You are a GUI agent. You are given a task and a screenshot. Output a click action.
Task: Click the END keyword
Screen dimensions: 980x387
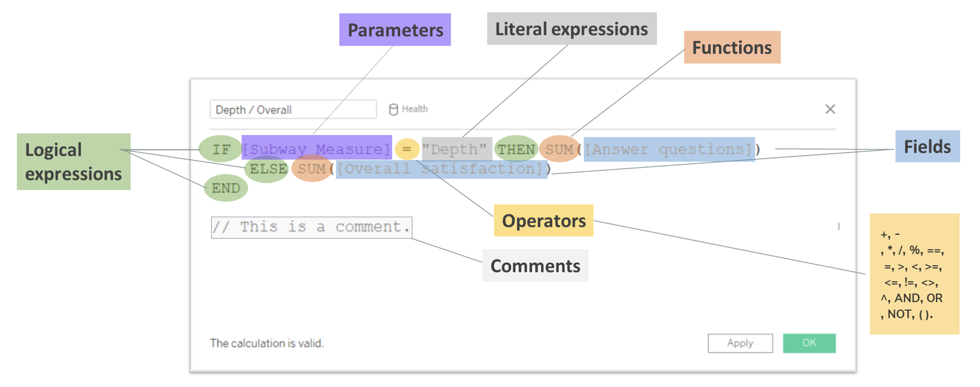(x=225, y=187)
